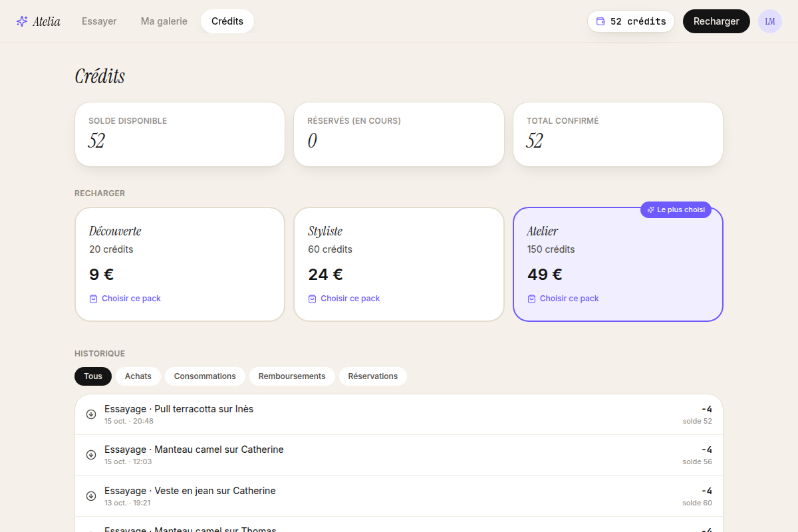The height and width of the screenshot is (532, 798).
Task: Show only Remboursements in history
Action: coord(292,376)
